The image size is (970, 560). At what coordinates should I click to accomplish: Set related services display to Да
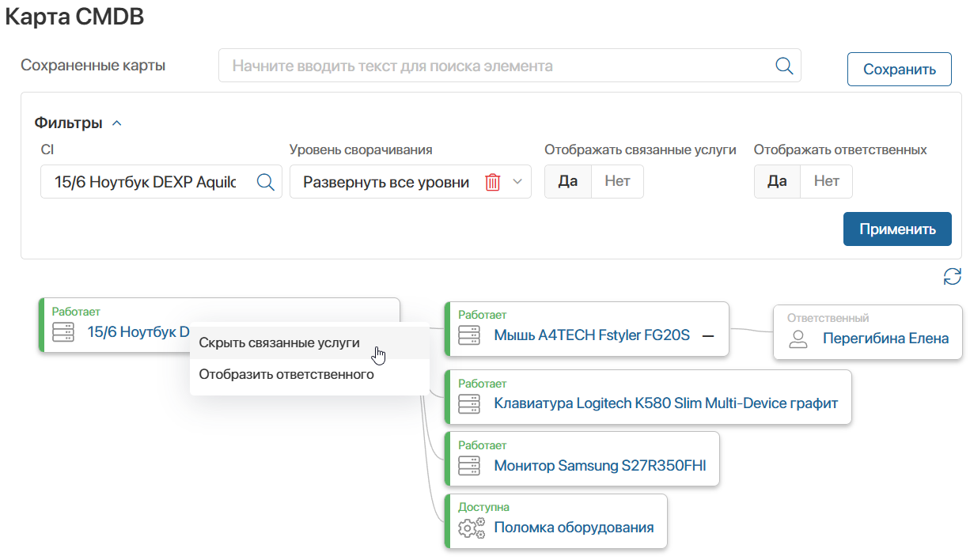click(568, 181)
